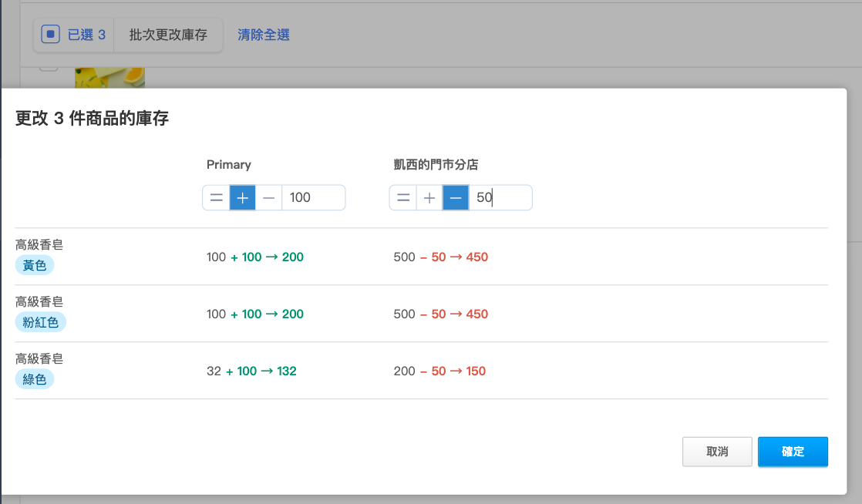Click the 批次更改庫存 button
This screenshot has height=504, width=862.
168,35
